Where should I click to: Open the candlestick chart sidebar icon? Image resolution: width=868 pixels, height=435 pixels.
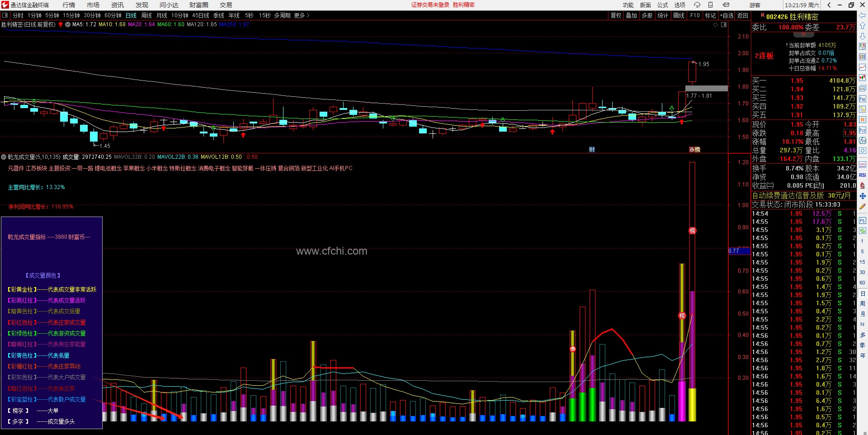click(863, 78)
